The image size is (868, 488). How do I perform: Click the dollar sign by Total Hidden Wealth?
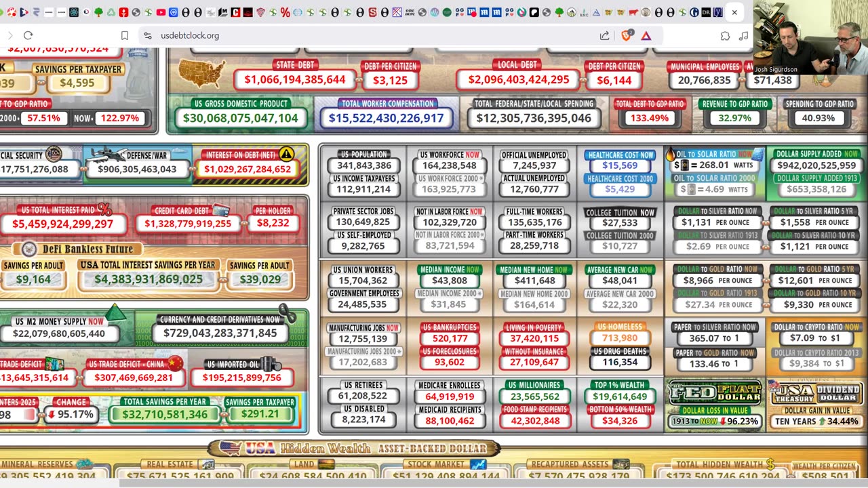coord(770,464)
